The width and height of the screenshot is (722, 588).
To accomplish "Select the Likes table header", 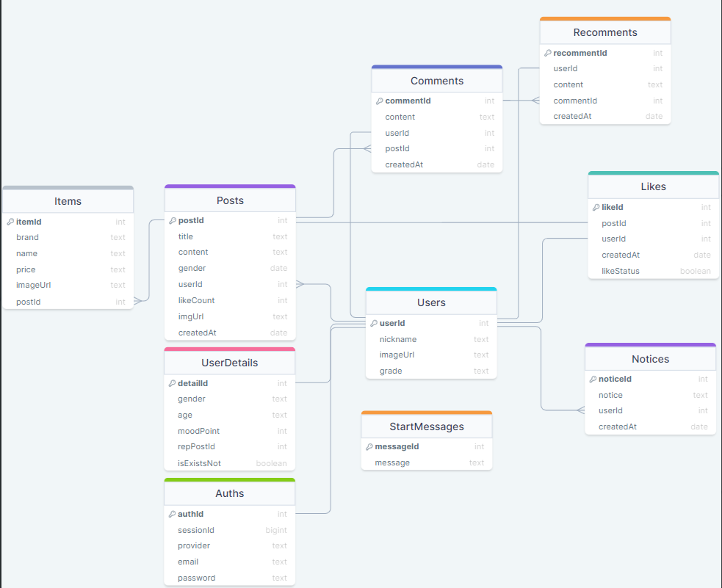I will click(x=654, y=186).
